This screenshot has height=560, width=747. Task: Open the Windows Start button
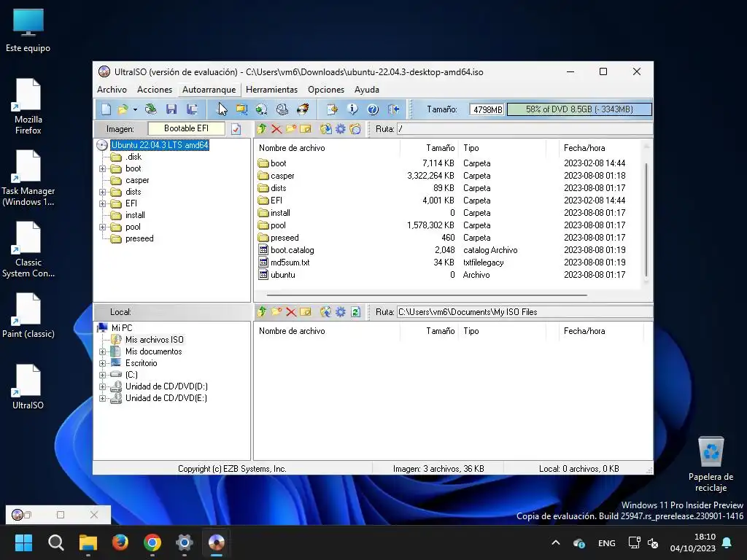click(23, 542)
